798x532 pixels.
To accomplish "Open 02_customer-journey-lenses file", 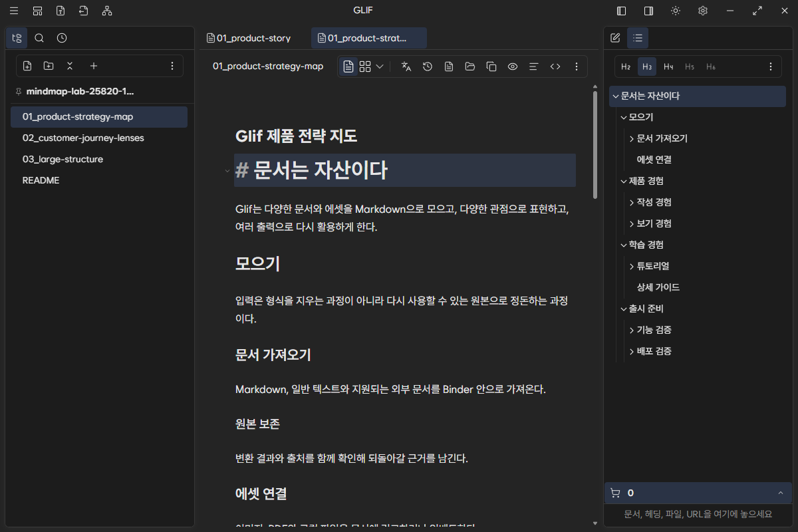I will click(x=99, y=138).
